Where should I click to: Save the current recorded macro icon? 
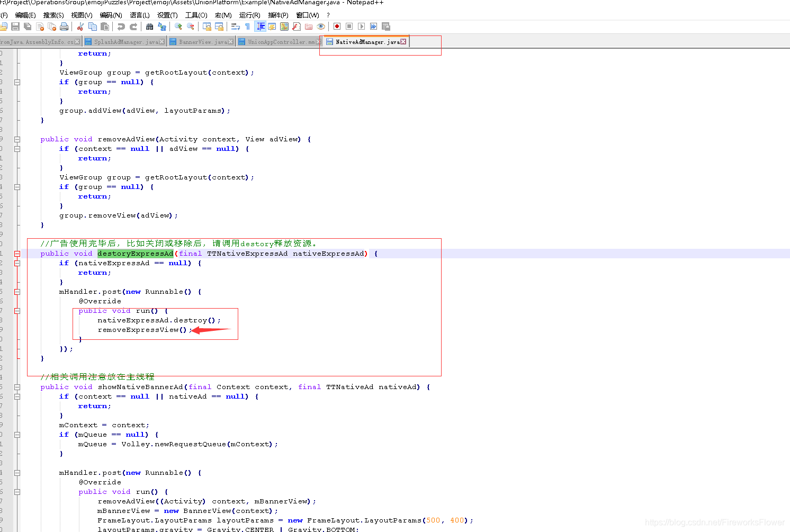[x=386, y=26]
